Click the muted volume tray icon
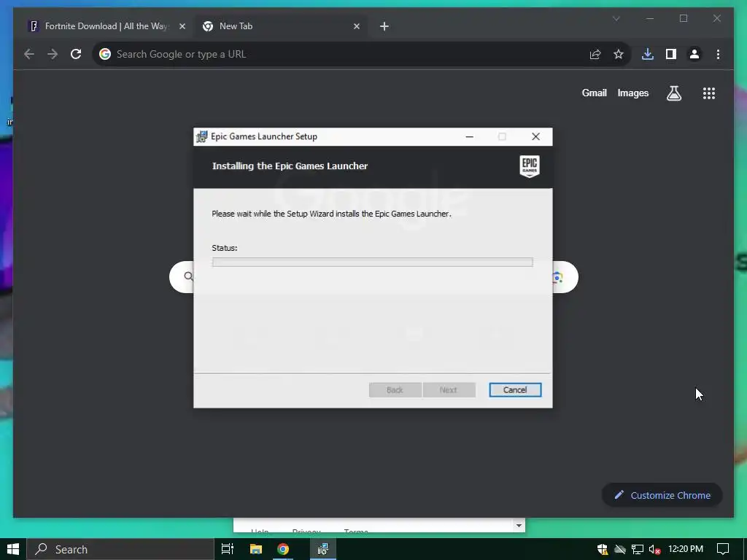This screenshot has height=560, width=747. [654, 550]
